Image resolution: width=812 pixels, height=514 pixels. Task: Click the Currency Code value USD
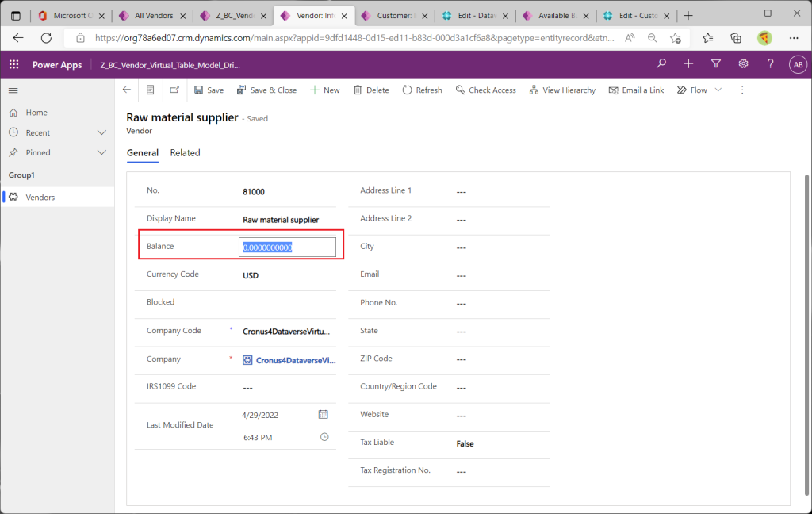pos(251,276)
